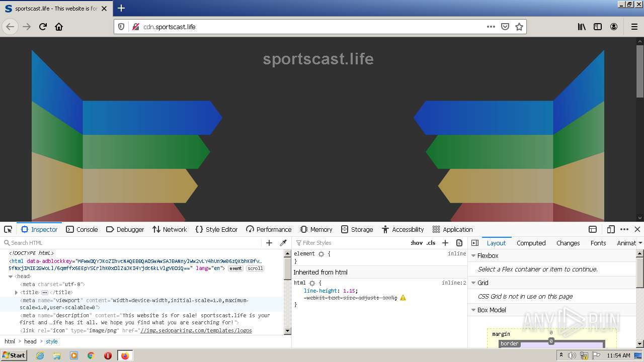Create a new node with plus icon
644x362 pixels.
tap(269, 243)
